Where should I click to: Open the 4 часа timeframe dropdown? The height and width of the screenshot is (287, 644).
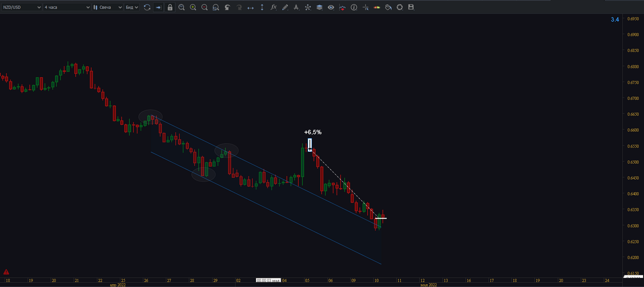click(67, 7)
